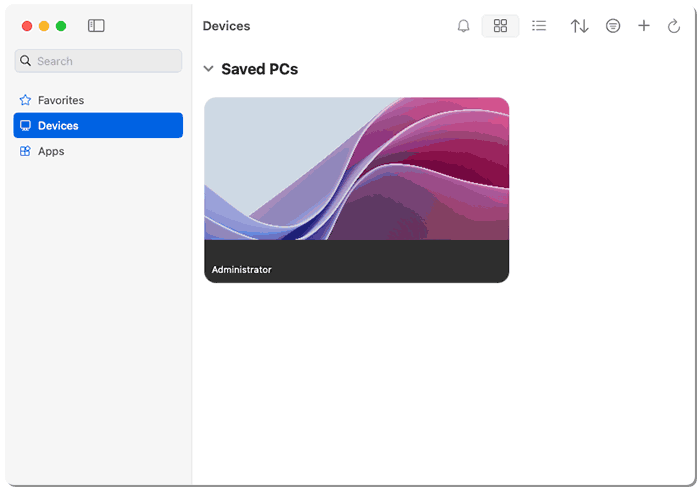
Task: Close the window with red button
Action: pos(27,26)
